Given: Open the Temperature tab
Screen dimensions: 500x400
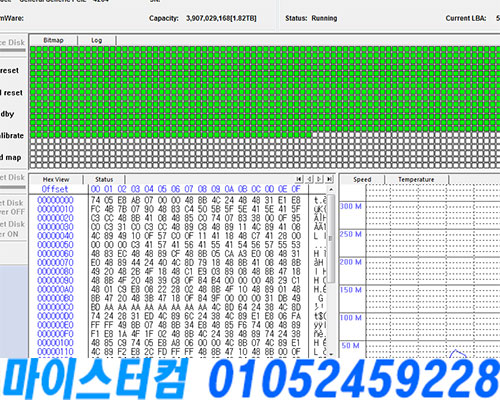Looking at the screenshot, I should tap(416, 179).
